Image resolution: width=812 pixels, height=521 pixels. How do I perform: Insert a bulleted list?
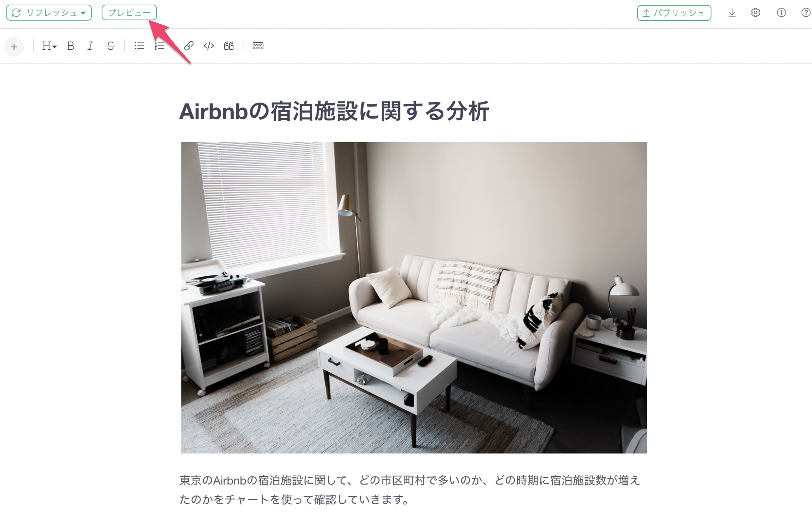coord(139,46)
